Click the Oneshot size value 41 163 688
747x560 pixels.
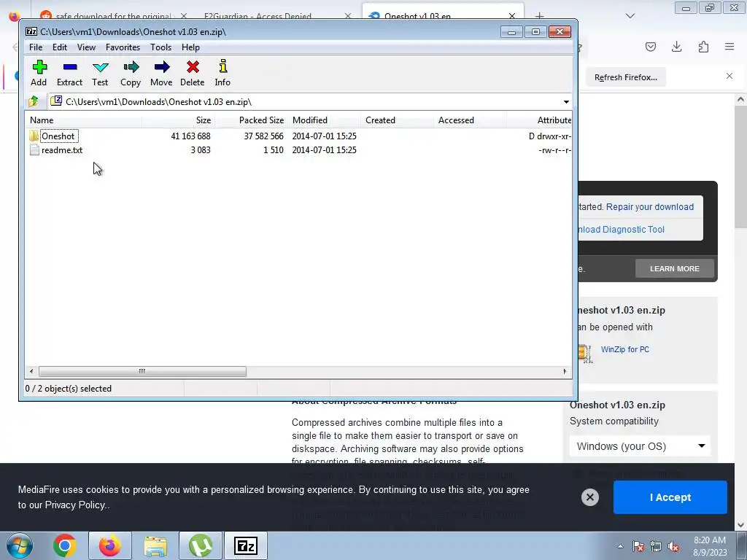tap(190, 136)
